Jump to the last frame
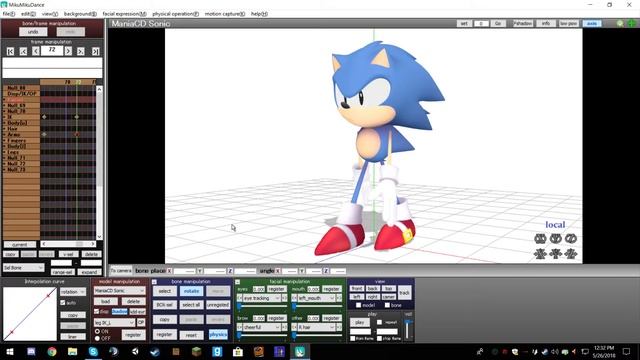This screenshot has width=640, height=360. click(x=95, y=51)
